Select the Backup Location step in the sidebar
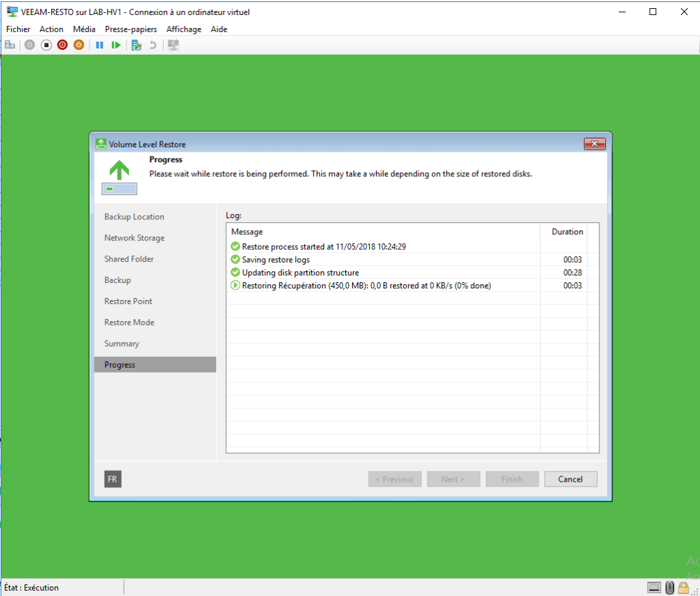The image size is (700, 596). (135, 217)
